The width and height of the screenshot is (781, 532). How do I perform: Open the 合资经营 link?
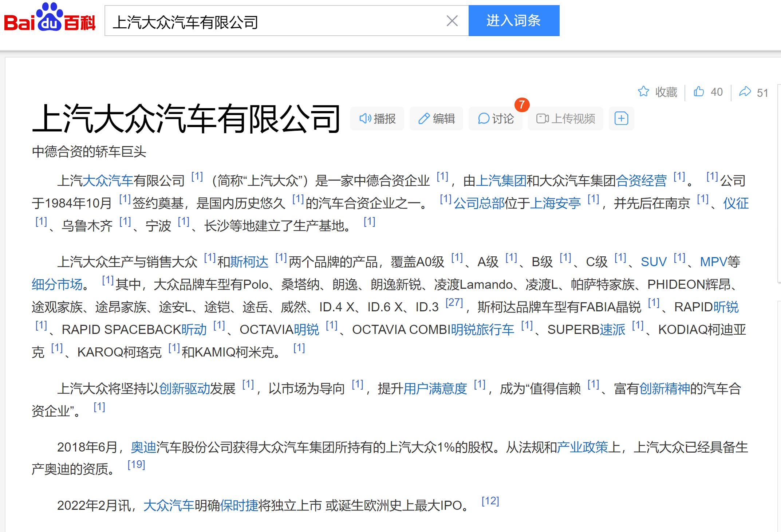coord(641,181)
